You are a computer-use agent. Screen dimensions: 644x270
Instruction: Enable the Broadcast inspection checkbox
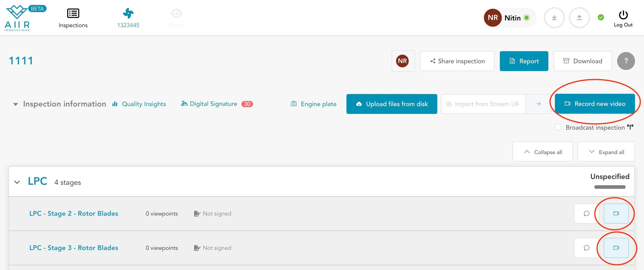[x=558, y=127]
